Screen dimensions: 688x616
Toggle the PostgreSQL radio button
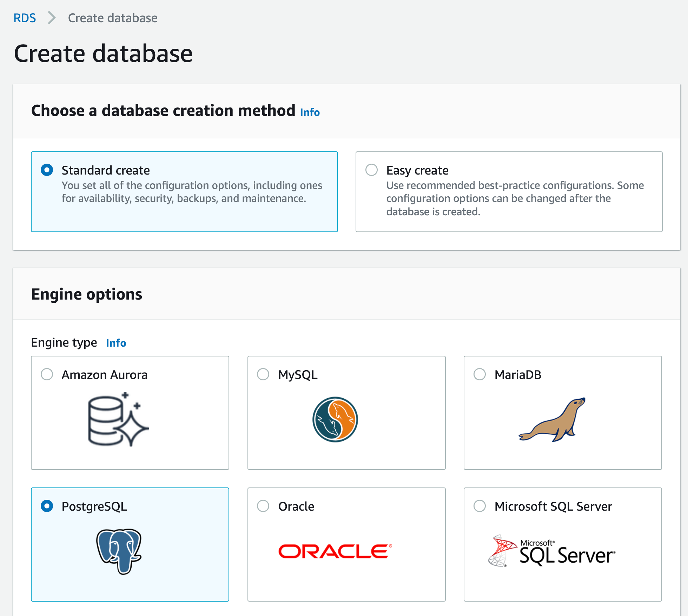(47, 506)
